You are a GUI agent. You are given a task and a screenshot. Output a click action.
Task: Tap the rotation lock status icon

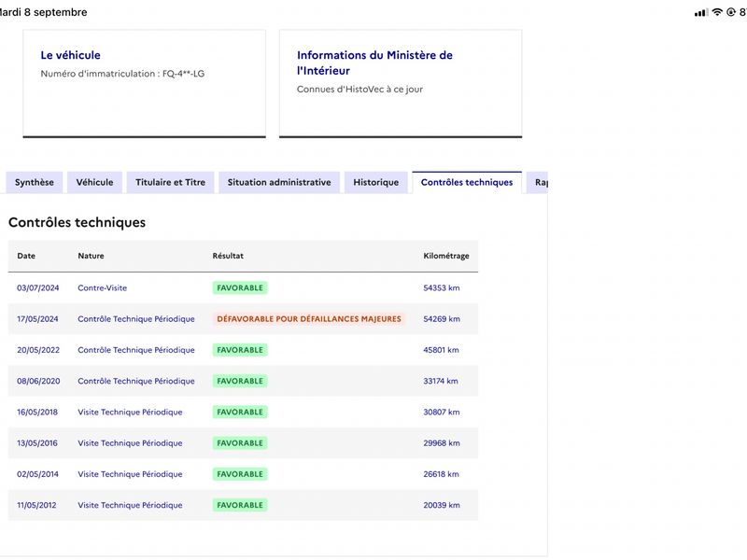[731, 12]
